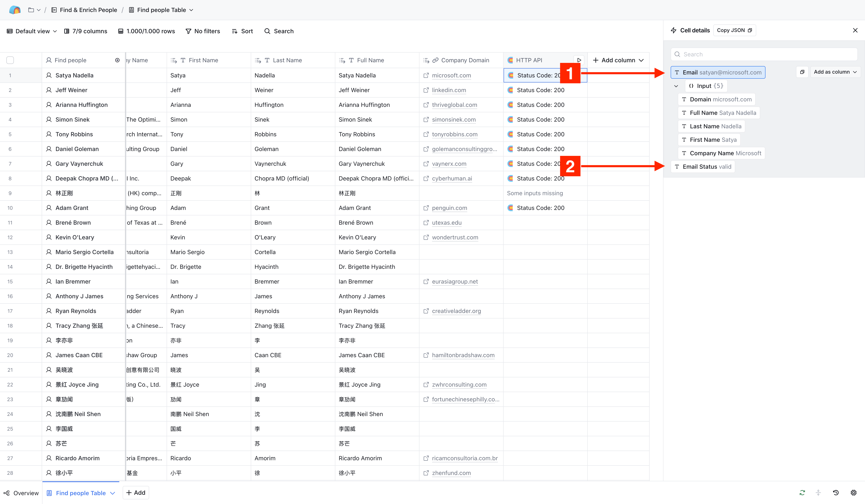
Task: Click the external link icon beside hamiltonbradshaw.com
Action: click(x=426, y=355)
